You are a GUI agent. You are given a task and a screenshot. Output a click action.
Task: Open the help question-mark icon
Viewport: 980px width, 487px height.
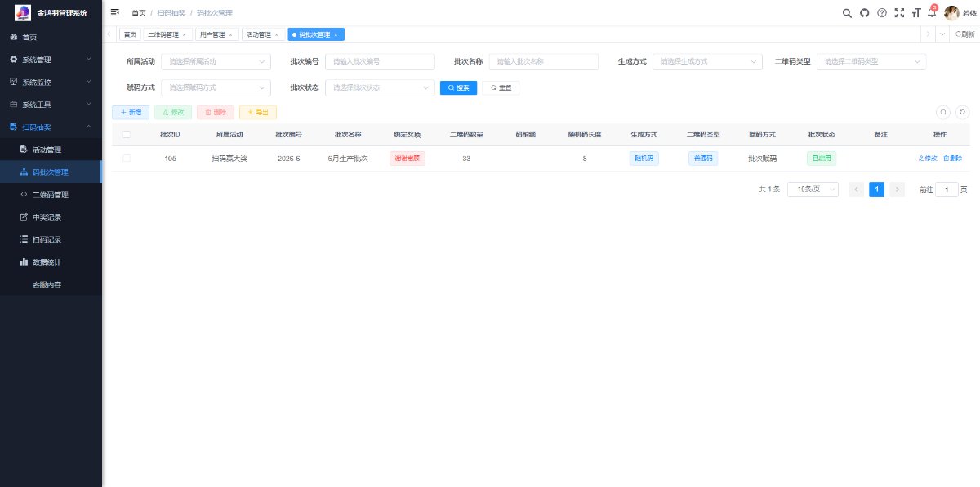click(x=882, y=12)
